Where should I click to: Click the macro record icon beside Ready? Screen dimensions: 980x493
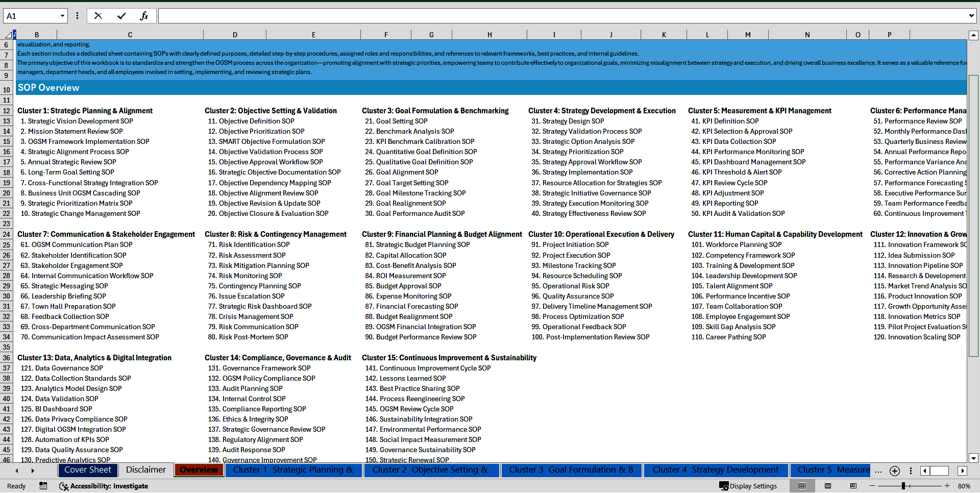pyautogui.click(x=43, y=486)
